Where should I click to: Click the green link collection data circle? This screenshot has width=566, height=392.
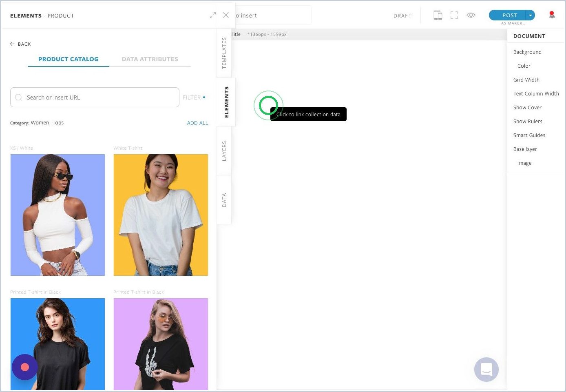[x=268, y=105]
